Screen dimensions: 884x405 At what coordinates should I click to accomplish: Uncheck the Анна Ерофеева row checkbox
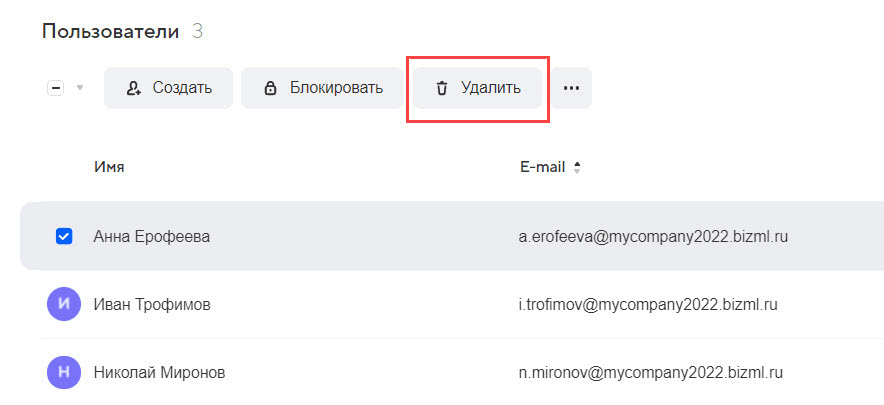point(63,236)
